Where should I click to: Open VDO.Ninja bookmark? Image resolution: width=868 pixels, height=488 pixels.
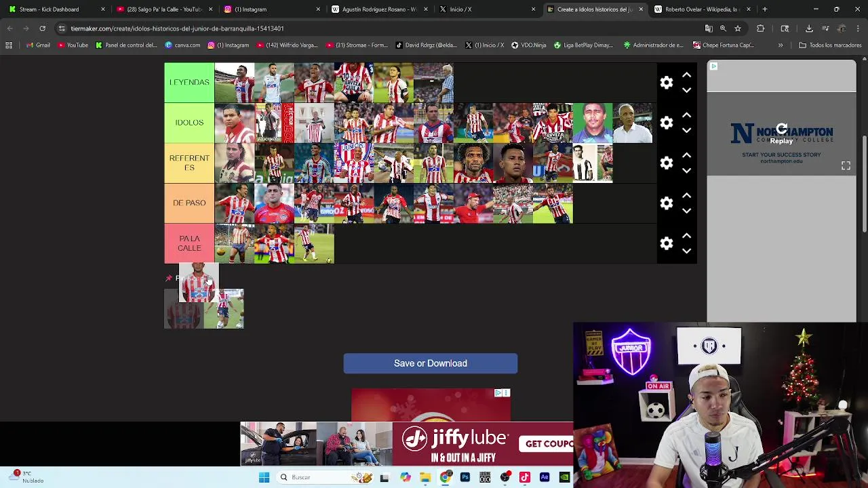click(528, 45)
